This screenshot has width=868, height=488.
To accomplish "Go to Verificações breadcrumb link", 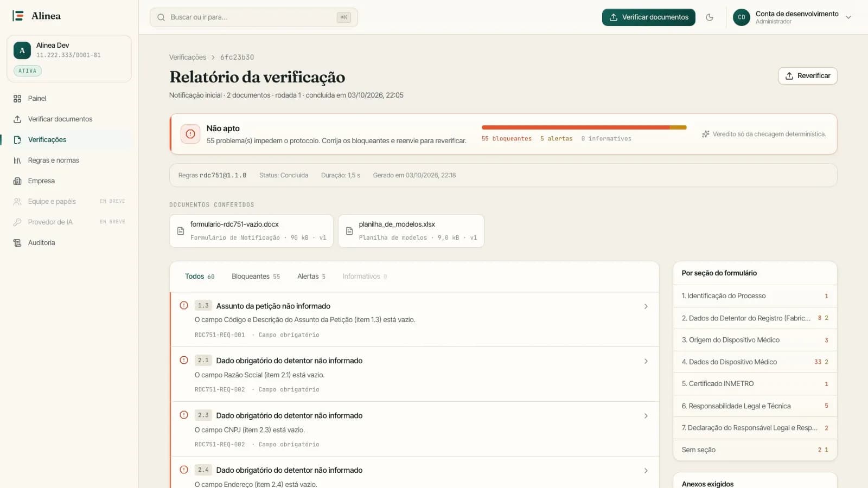I will pyautogui.click(x=188, y=57).
